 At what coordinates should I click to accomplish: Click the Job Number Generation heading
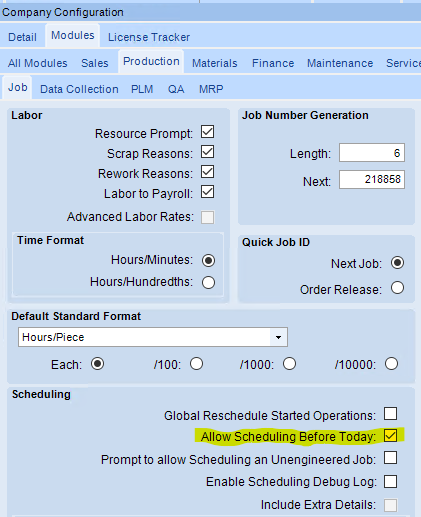click(305, 115)
